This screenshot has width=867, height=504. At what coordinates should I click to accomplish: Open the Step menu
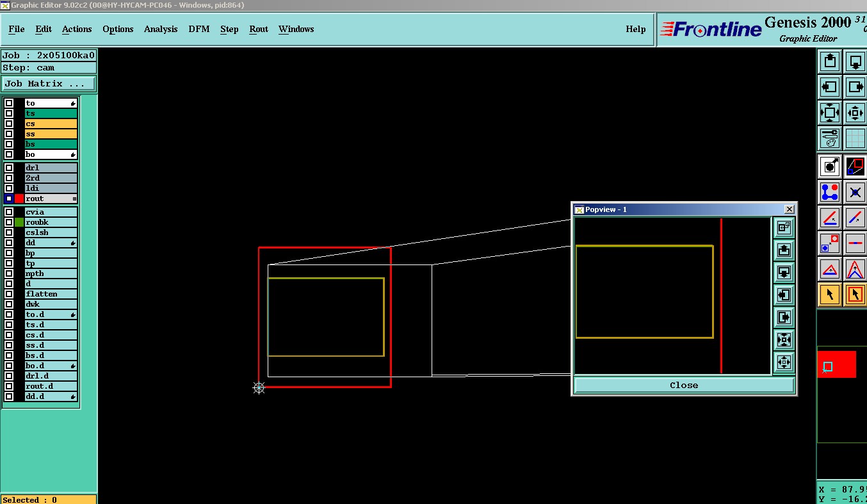(x=229, y=29)
